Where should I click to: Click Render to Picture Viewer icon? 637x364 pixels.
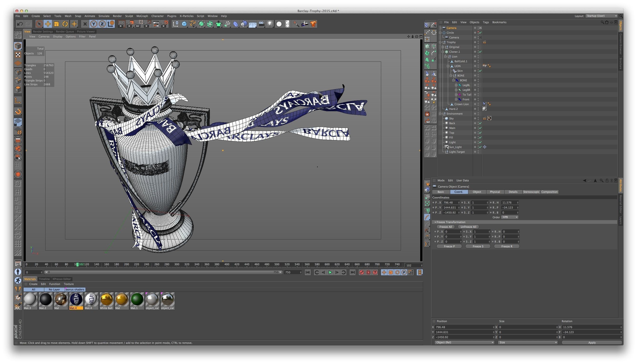130,24
